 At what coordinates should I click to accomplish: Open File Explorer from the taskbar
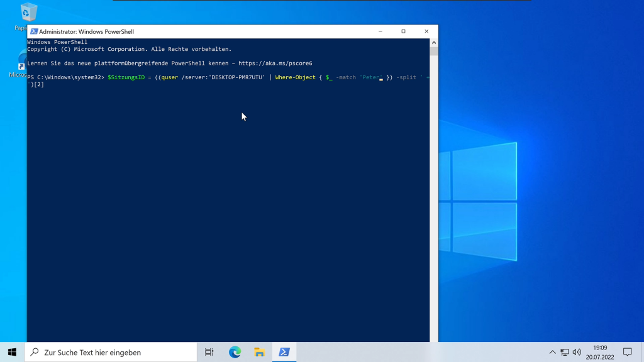coord(259,352)
